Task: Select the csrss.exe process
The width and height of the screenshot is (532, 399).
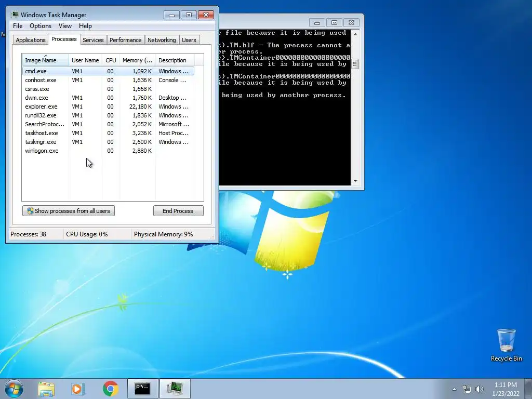Action: [x=108, y=89]
